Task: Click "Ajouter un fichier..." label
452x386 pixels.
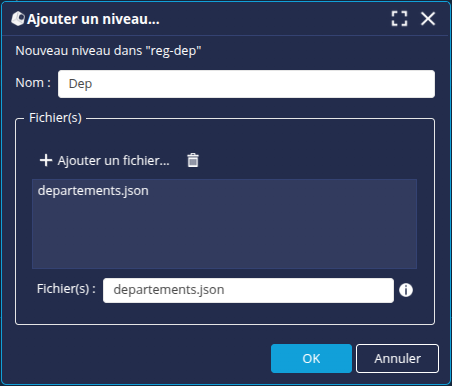Action: [x=114, y=161]
